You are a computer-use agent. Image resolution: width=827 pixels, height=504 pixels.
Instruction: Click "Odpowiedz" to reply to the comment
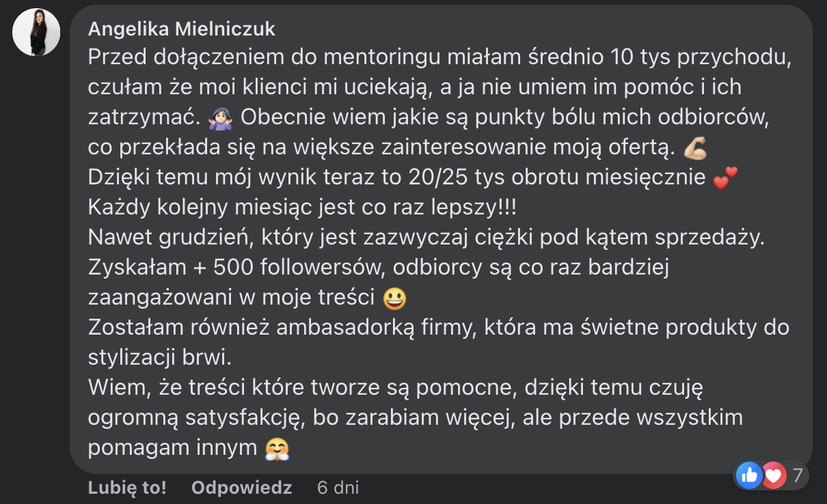click(241, 488)
